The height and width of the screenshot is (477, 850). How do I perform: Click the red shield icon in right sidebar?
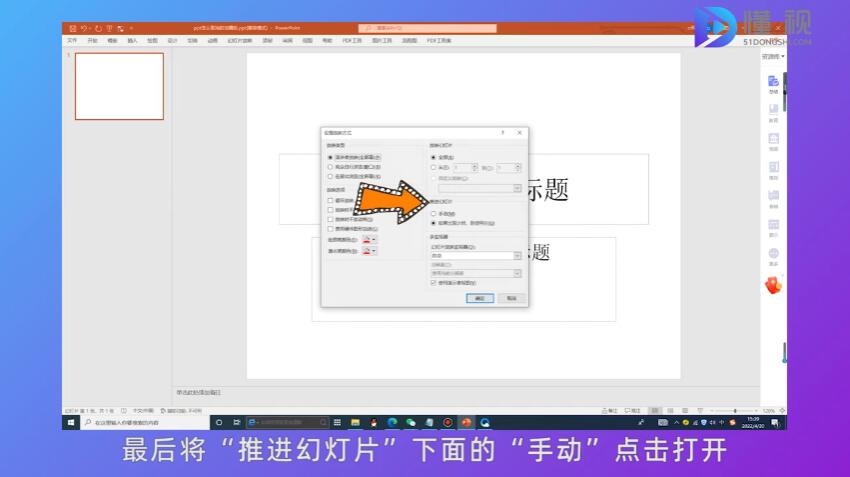tap(773, 286)
